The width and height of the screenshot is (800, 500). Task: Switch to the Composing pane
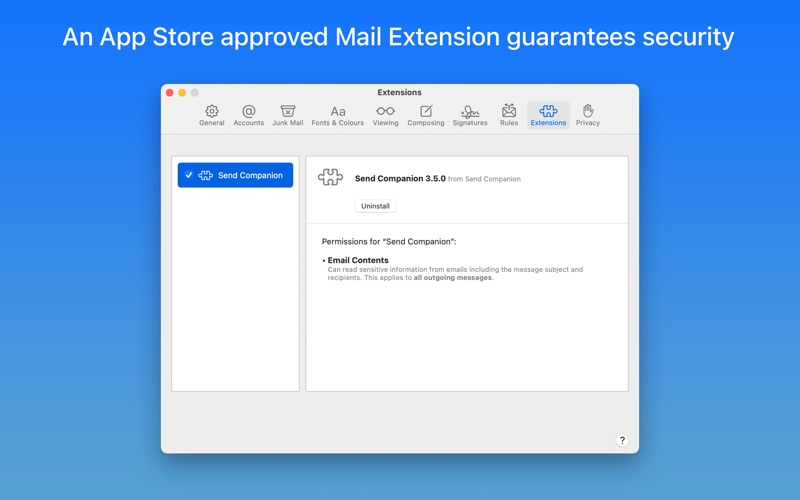pyautogui.click(x=426, y=115)
